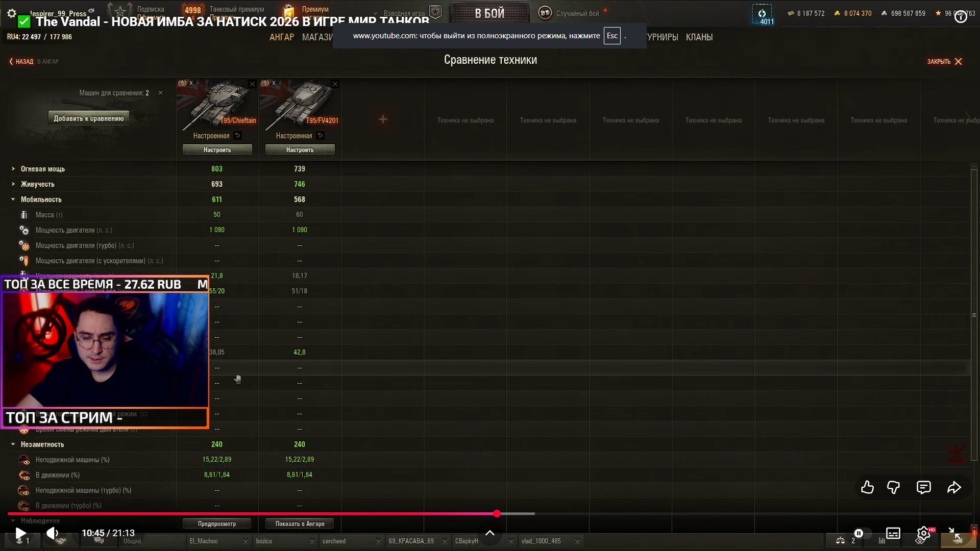The image size is (980, 551).
Task: Click the share arrow icon
Action: pyautogui.click(x=954, y=488)
